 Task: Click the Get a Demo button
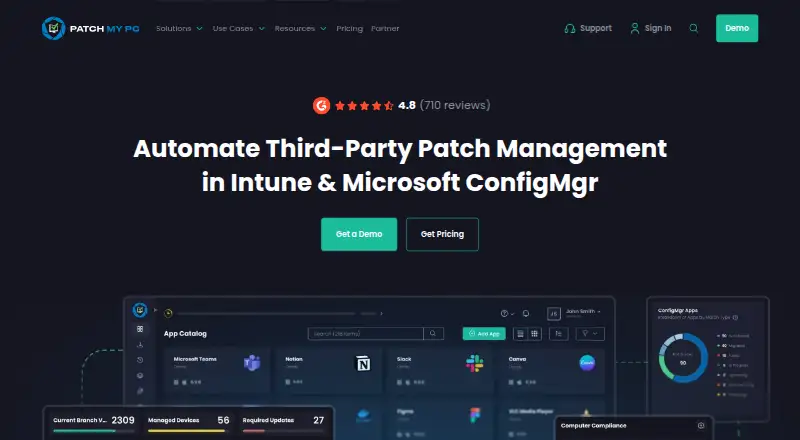[x=359, y=234]
